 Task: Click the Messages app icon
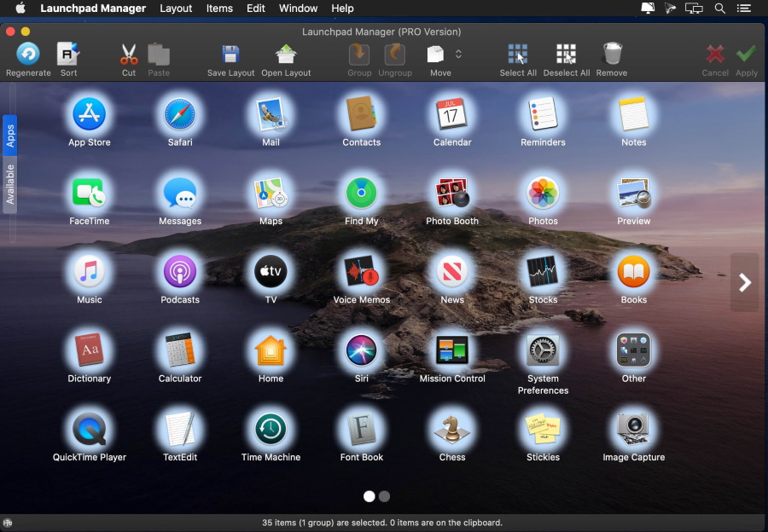click(180, 193)
